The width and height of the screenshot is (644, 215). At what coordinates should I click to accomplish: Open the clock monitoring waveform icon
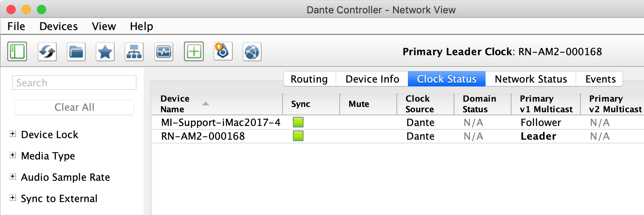pos(164,51)
